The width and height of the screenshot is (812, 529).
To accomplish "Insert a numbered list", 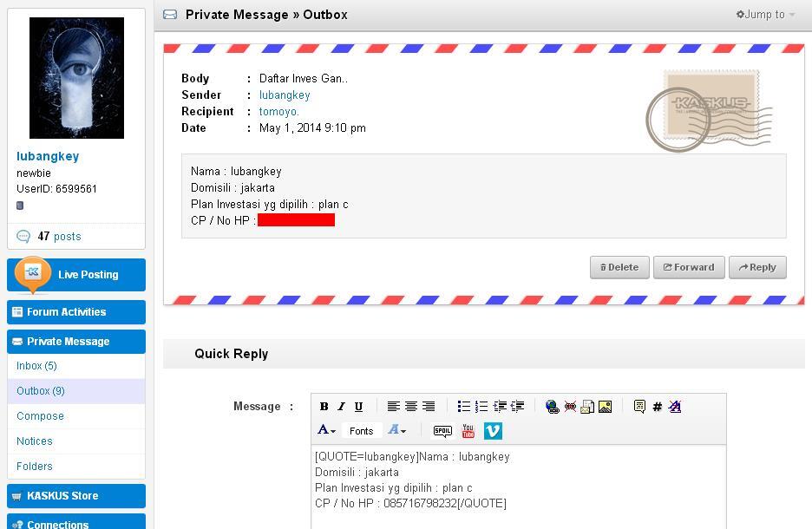I will click(481, 407).
